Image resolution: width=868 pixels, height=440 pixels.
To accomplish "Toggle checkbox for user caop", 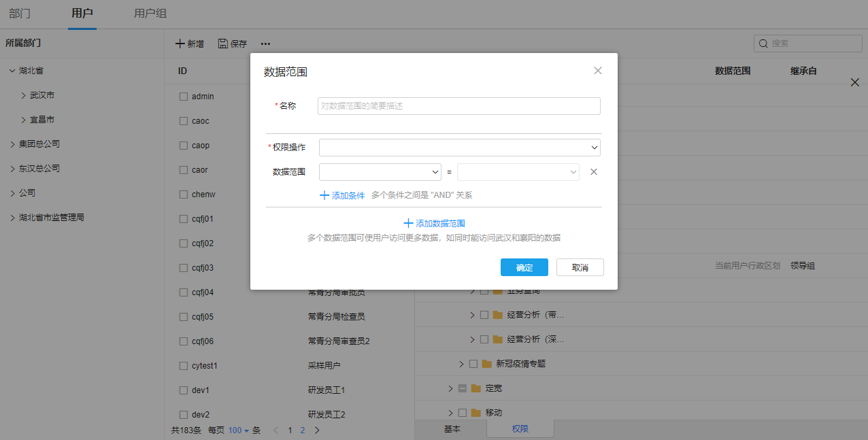I will [184, 146].
